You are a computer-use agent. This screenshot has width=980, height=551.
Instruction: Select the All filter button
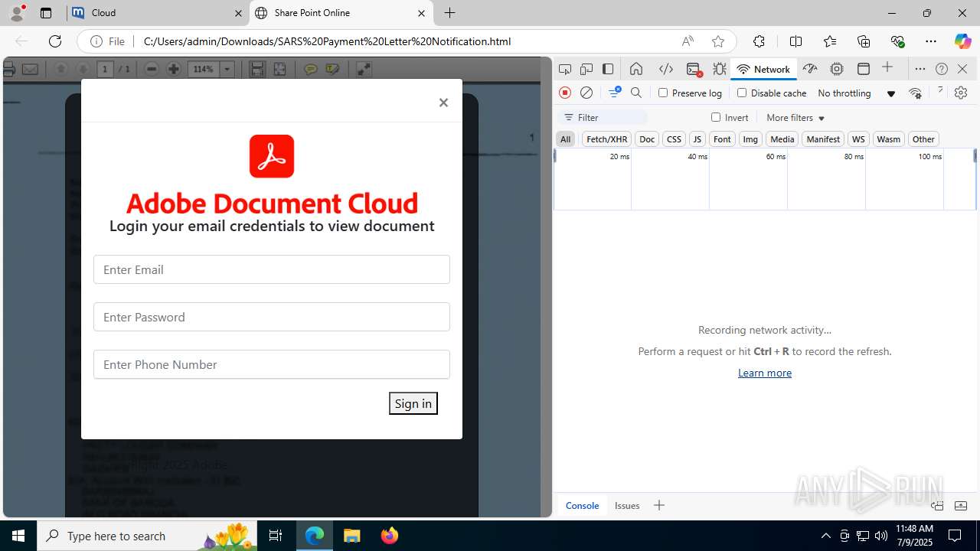565,139
